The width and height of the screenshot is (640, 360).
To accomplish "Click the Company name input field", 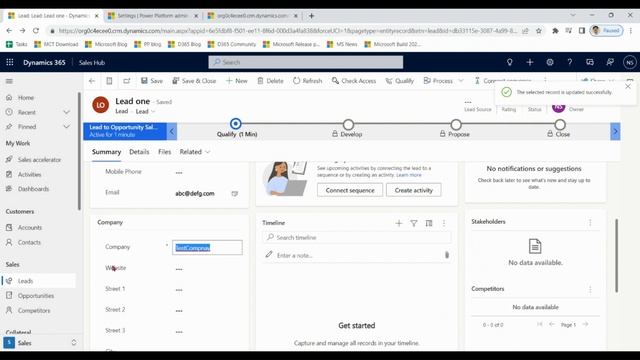I will [x=207, y=248].
